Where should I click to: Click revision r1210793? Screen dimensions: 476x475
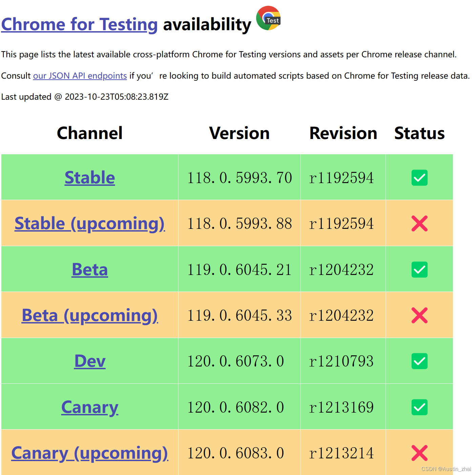(x=342, y=361)
